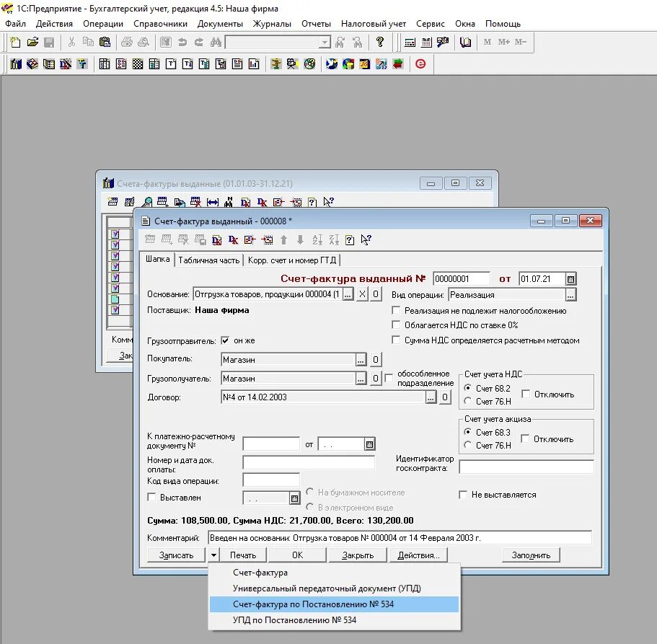Uncheck Грузоотправитель 'он же' checkbox

click(225, 340)
